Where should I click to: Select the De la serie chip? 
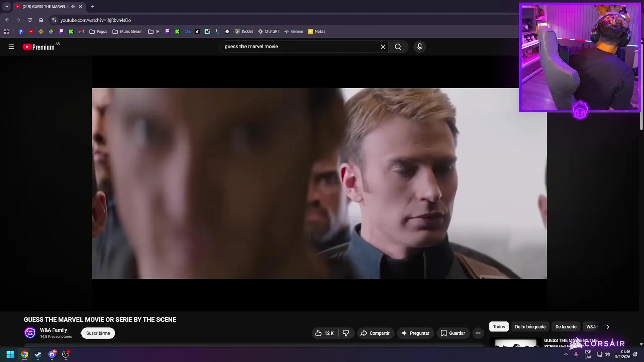point(566,327)
